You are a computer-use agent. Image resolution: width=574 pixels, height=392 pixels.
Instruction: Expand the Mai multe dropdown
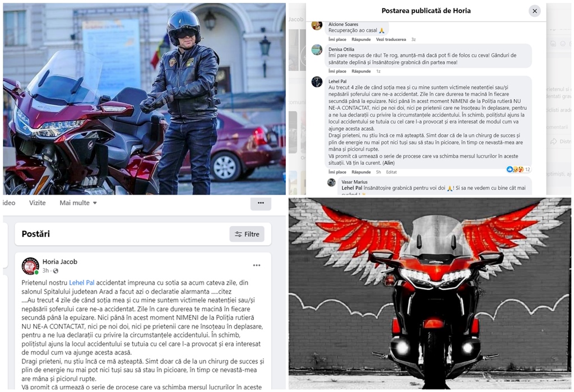(78, 203)
